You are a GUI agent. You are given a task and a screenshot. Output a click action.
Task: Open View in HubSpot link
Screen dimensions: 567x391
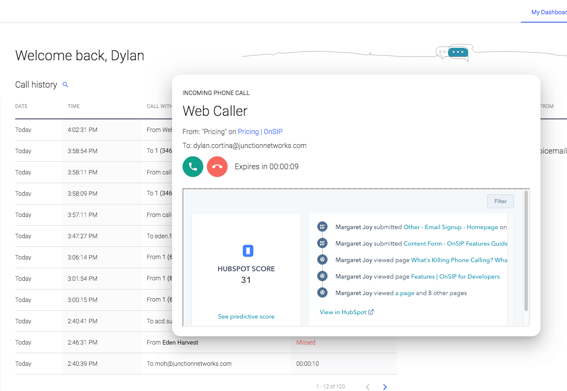[343, 312]
